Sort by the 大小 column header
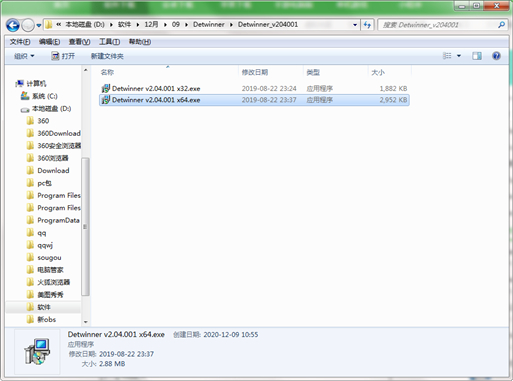The image size is (513, 381). coord(390,72)
